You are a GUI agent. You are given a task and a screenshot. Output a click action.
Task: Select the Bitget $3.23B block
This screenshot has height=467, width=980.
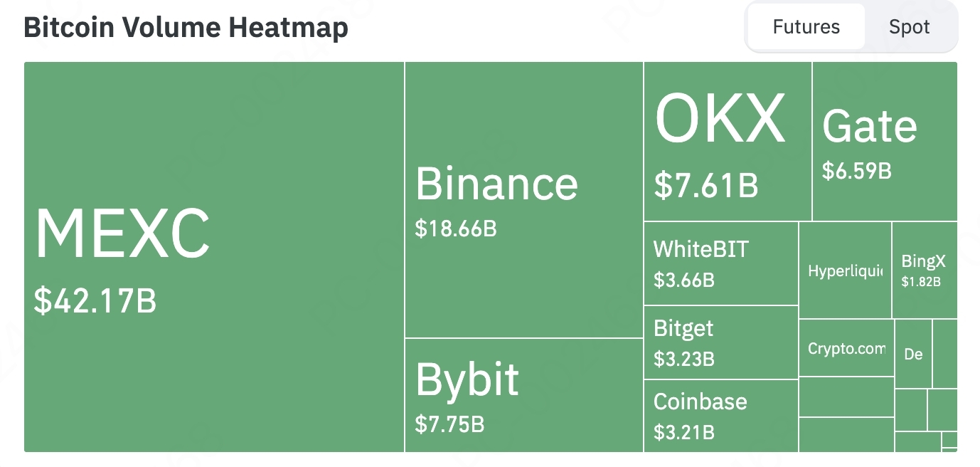(720, 342)
